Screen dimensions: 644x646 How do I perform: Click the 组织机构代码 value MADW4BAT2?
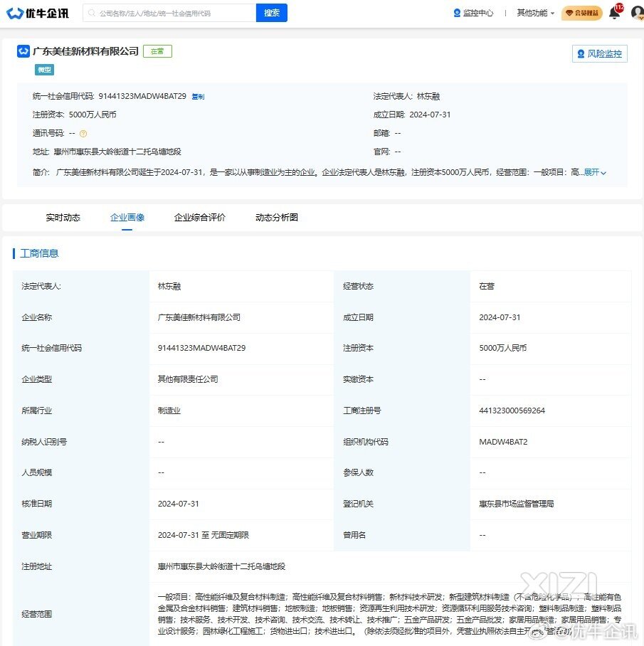tap(503, 442)
